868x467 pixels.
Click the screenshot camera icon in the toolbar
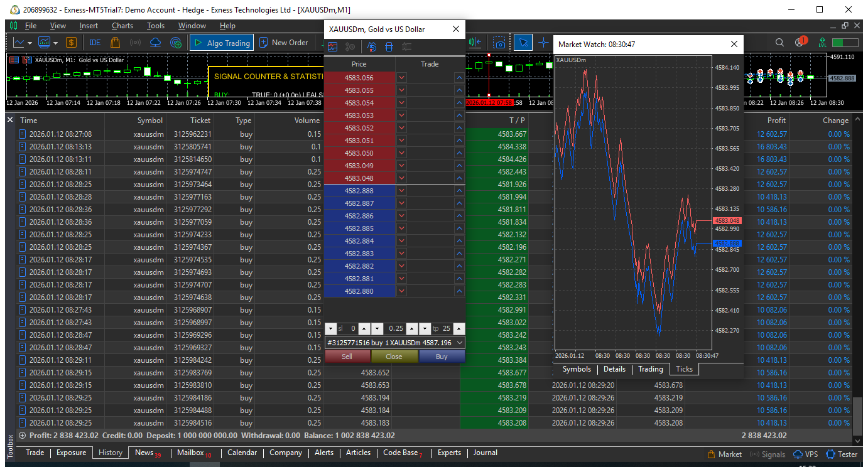point(499,43)
